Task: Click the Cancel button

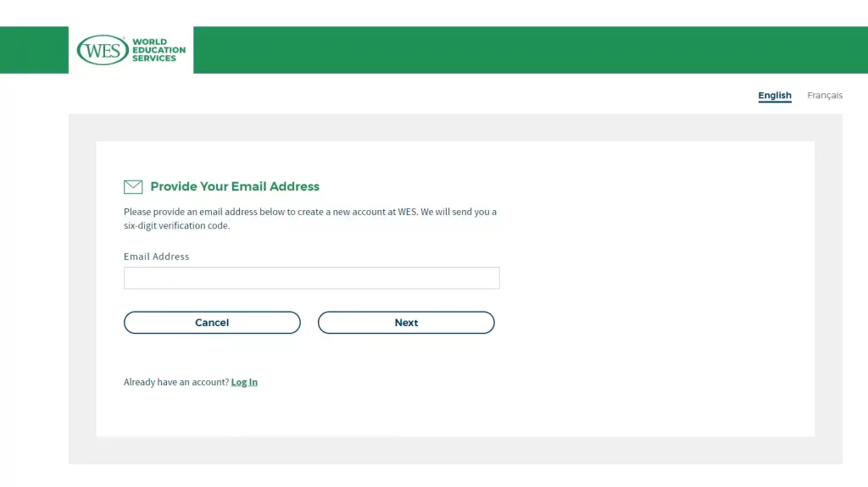Action: [x=212, y=323]
